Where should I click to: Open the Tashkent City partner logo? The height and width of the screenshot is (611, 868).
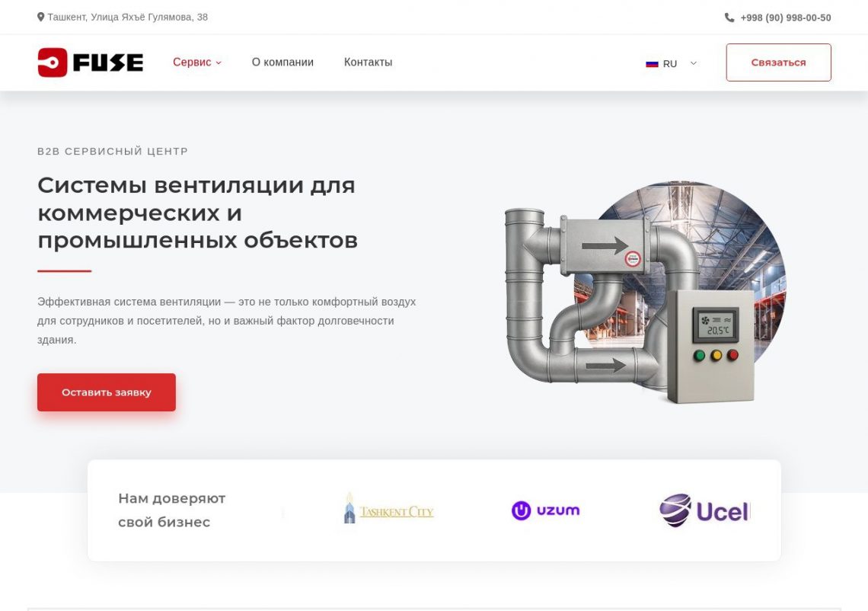tap(388, 508)
